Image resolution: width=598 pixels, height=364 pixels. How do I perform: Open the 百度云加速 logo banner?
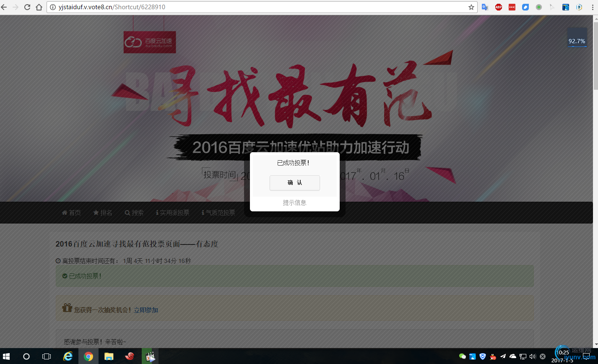(x=150, y=42)
